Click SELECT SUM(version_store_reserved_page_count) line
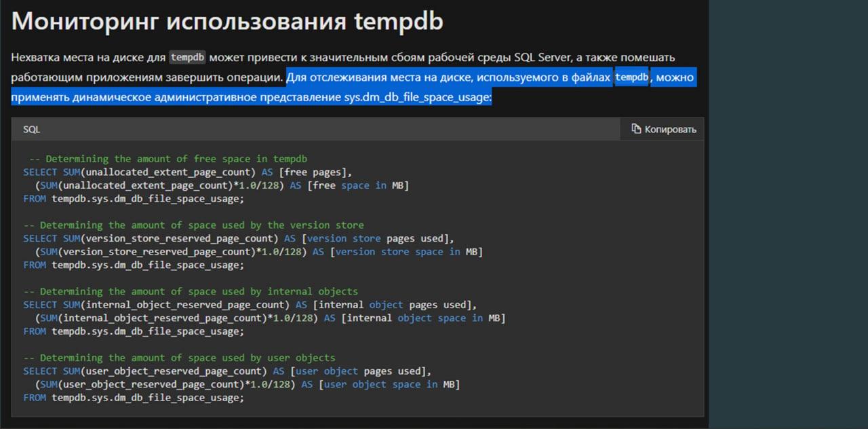 (151, 238)
